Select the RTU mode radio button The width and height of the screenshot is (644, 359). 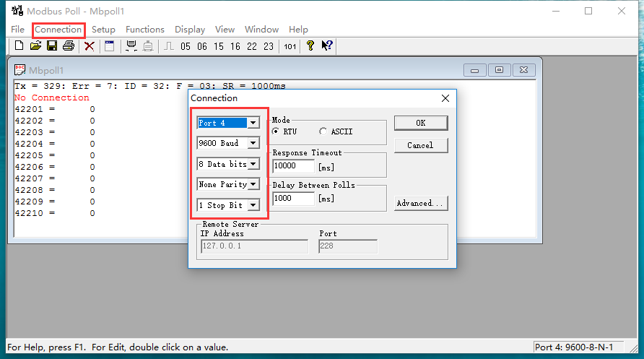point(276,131)
